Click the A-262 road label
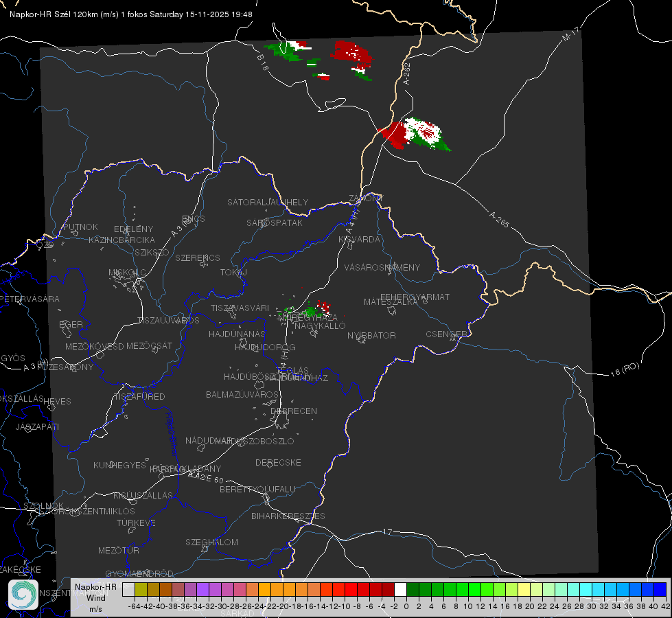The image size is (672, 618). click(407, 73)
